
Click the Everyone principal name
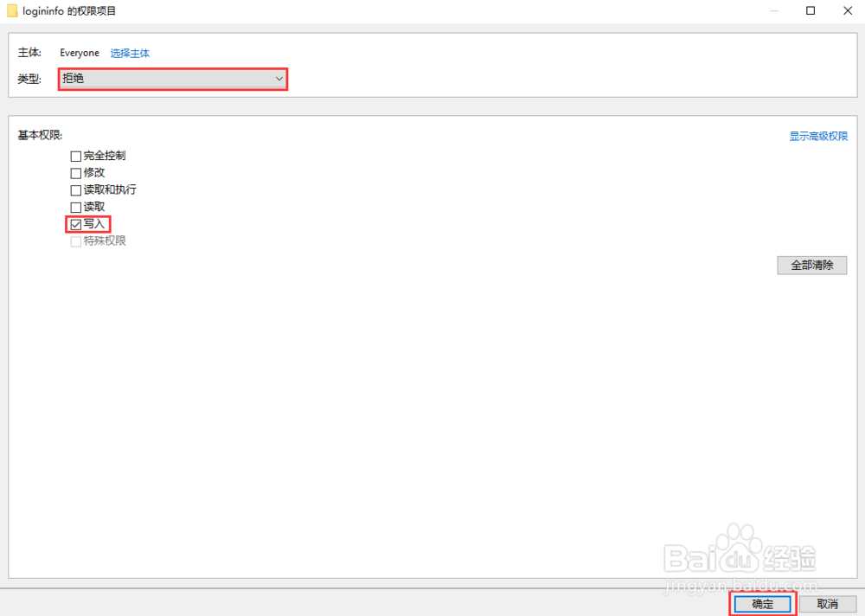pyautogui.click(x=80, y=53)
